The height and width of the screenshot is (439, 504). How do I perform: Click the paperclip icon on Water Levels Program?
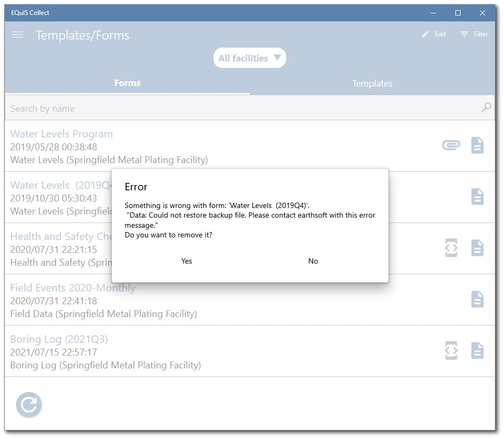pos(450,145)
